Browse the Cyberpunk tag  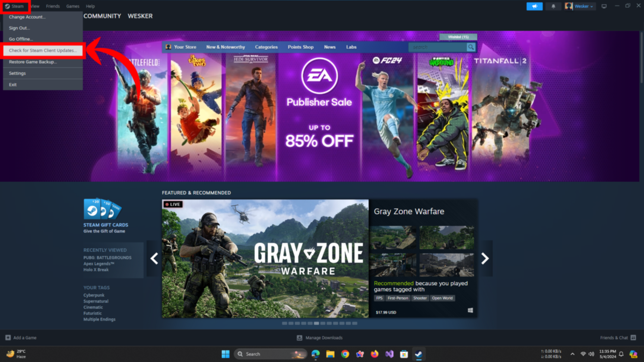point(94,295)
